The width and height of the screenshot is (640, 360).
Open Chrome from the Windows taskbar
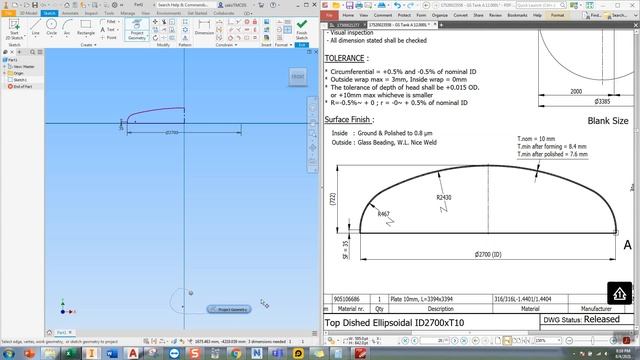[236, 353]
